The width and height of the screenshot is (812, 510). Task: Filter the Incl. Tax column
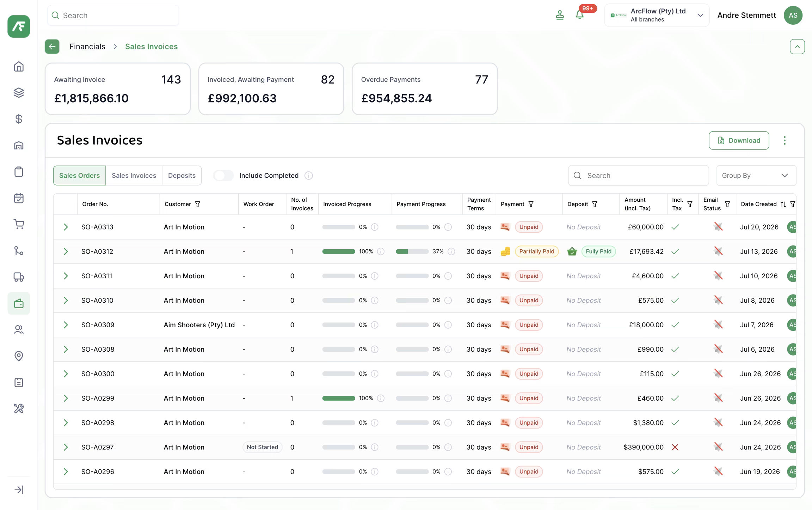pyautogui.click(x=690, y=204)
